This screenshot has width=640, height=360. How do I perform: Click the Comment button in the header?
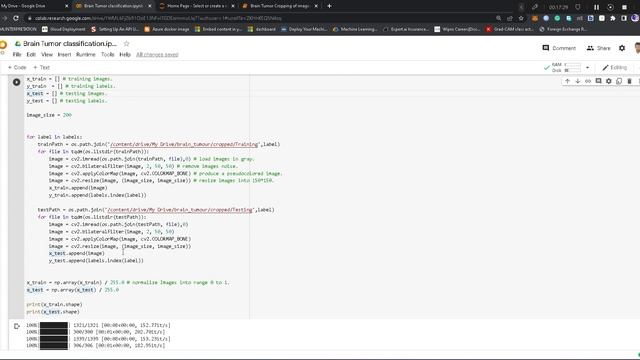pos(559,48)
